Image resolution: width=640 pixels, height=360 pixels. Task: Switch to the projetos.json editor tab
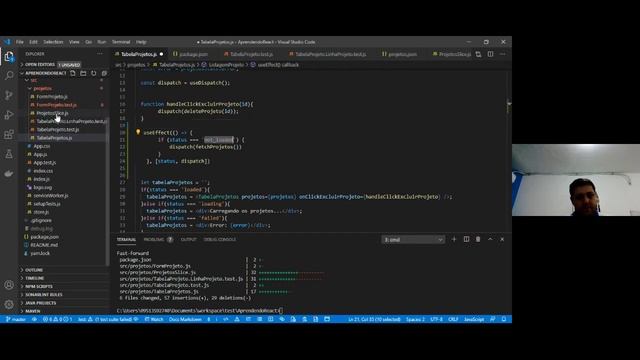pos(400,54)
